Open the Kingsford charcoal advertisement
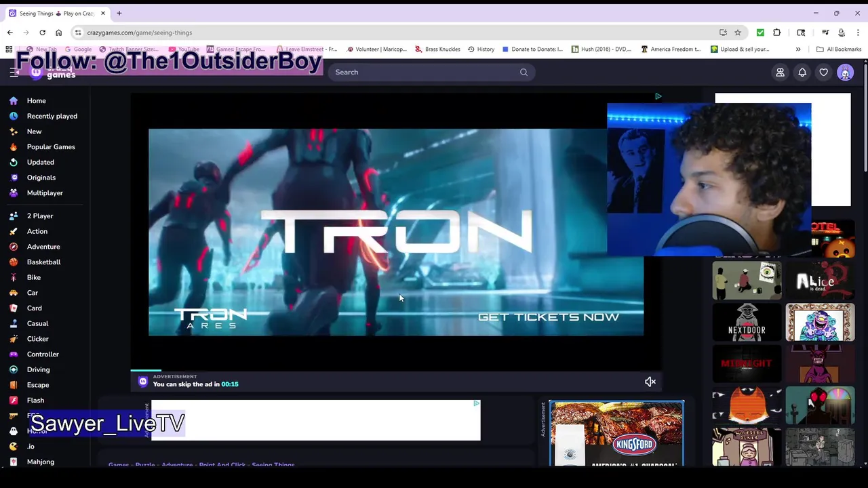 (x=616, y=434)
